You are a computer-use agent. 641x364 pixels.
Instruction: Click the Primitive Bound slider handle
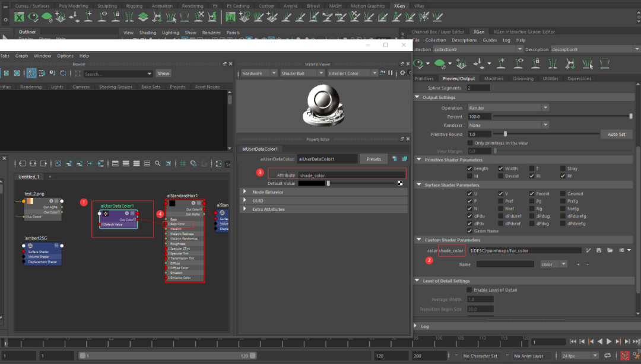pyautogui.click(x=505, y=134)
